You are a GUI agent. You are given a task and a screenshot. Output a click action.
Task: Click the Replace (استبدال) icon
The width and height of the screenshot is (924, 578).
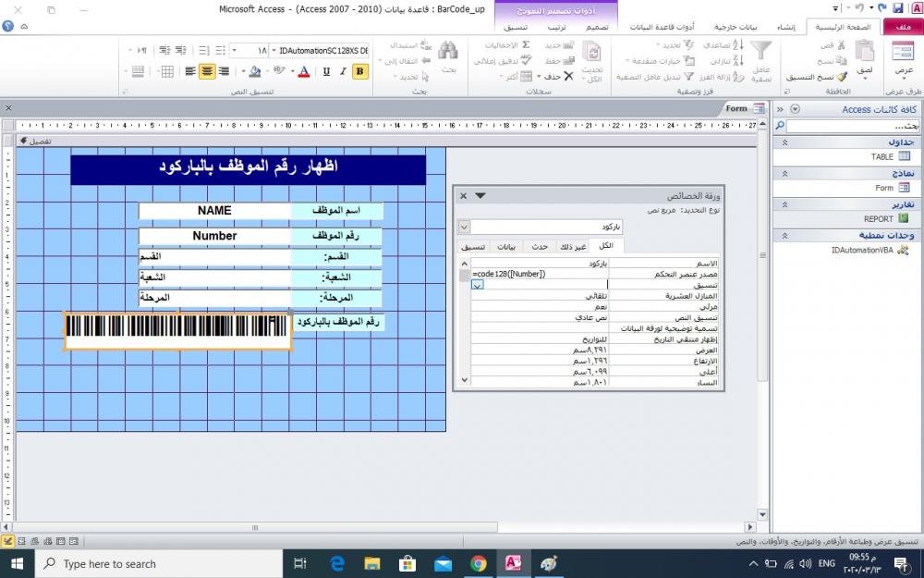[x=427, y=45]
